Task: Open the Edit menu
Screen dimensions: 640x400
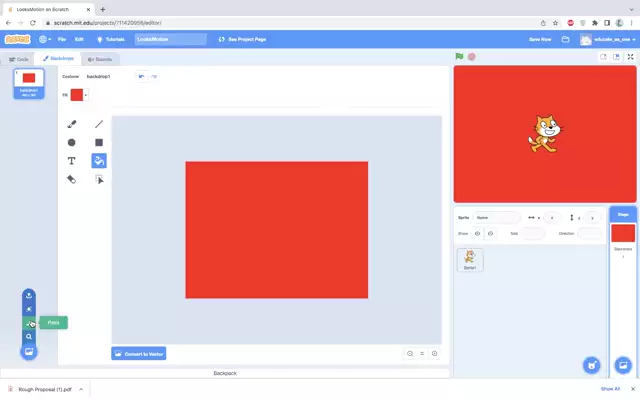Action: coord(79,39)
